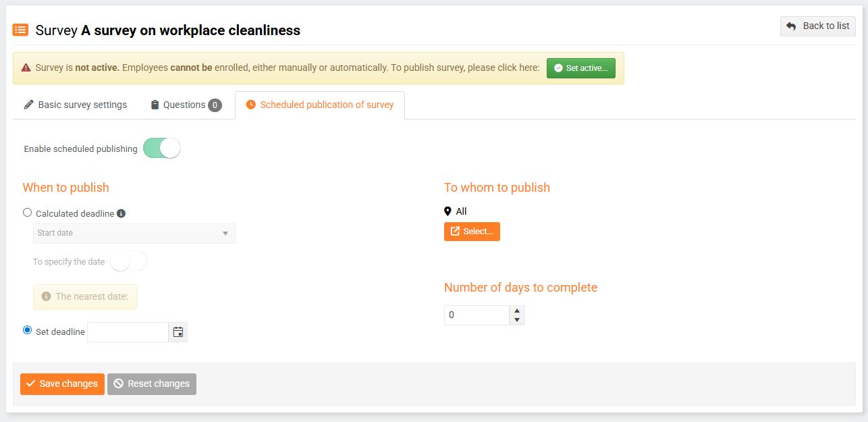Toggle the 'To specify the date' switch
The height and width of the screenshot is (422, 868).
(128, 261)
